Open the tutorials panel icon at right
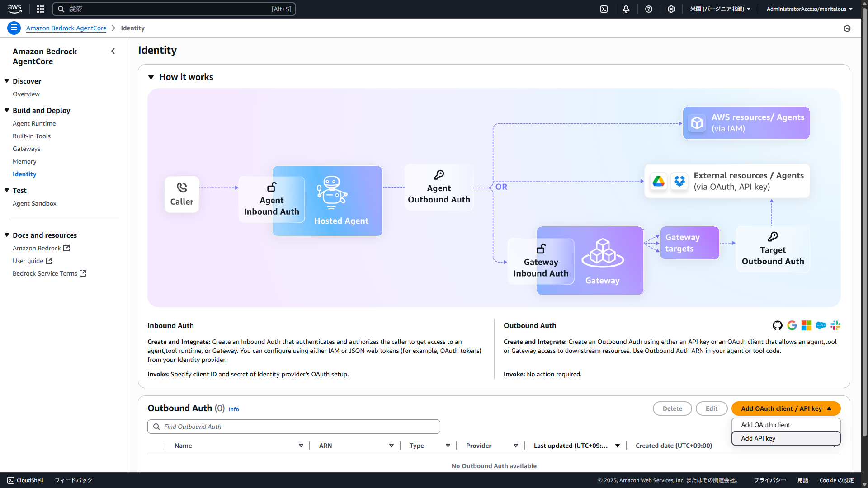The width and height of the screenshot is (868, 488). tap(847, 28)
